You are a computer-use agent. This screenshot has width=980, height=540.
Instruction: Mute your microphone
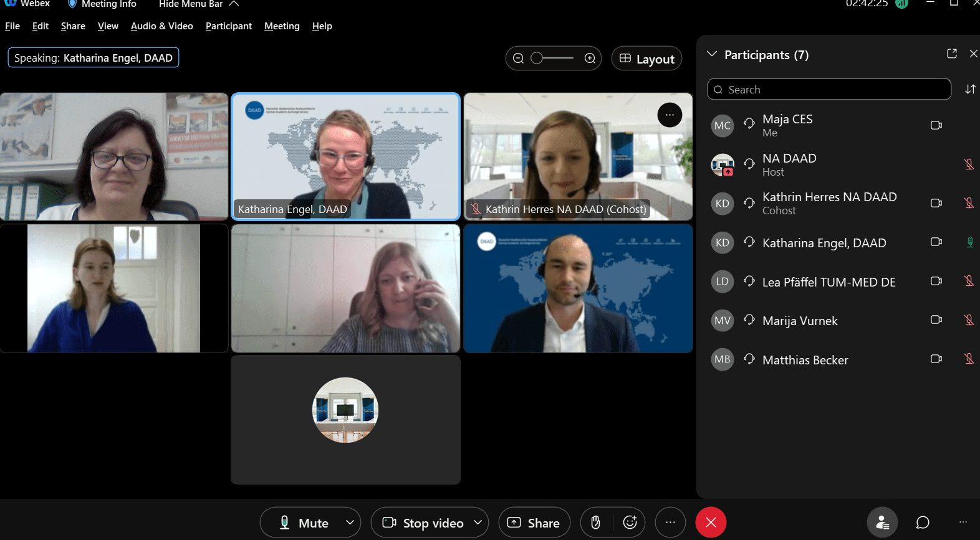[x=304, y=523]
